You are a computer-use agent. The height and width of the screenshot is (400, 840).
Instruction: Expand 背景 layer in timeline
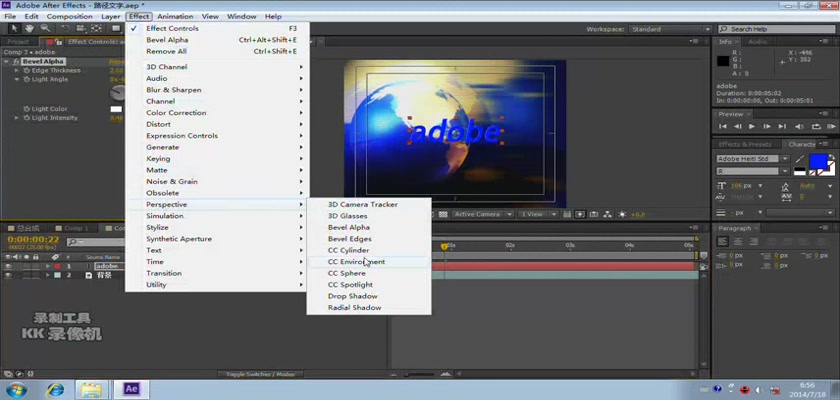click(x=48, y=275)
